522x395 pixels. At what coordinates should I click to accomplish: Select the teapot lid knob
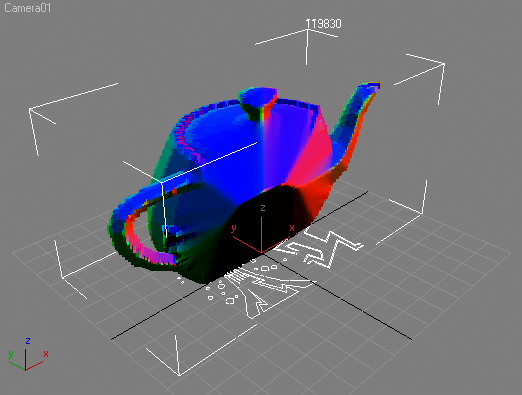pos(259,103)
